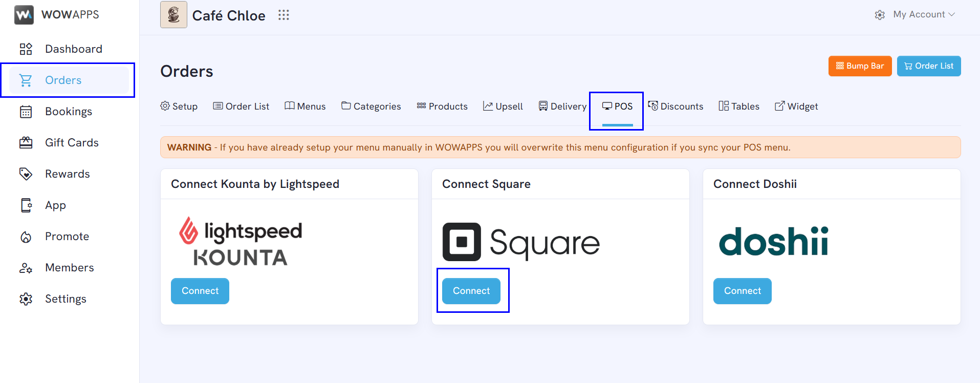Switch to the Setup tab

point(179,107)
